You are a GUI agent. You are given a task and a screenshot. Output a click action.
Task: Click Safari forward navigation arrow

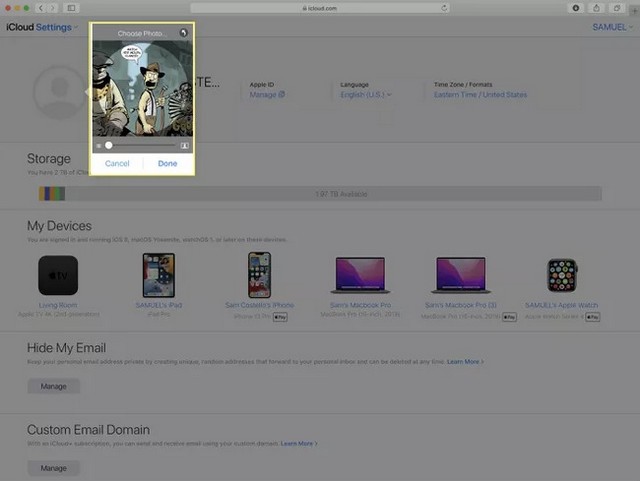point(53,8)
